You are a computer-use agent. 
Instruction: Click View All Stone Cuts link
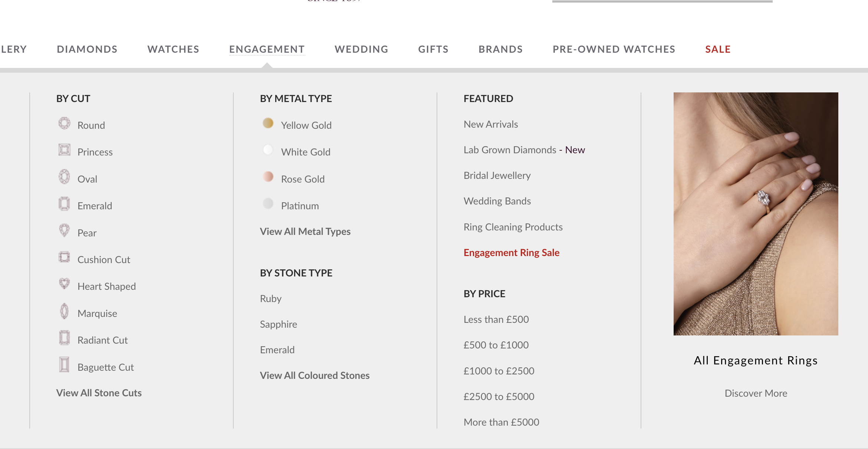99,393
